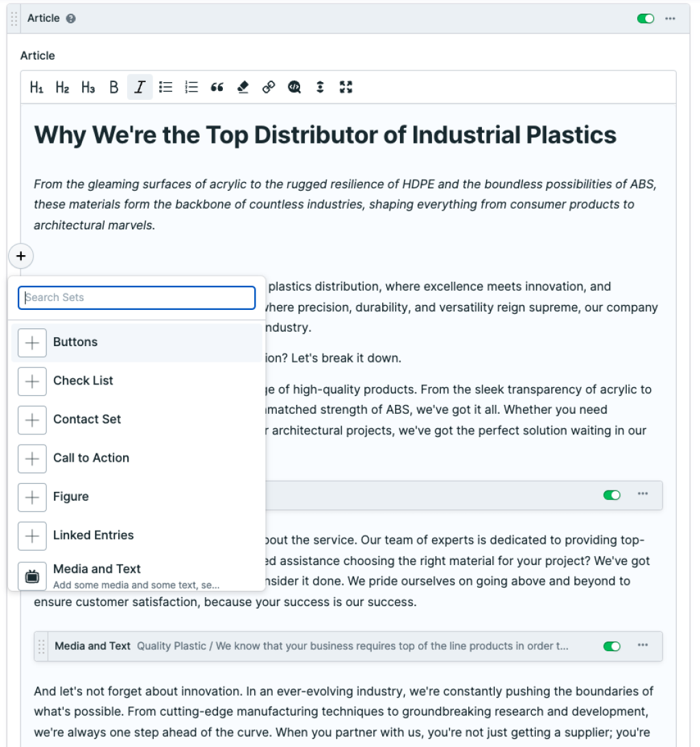700x747 pixels.
Task: Click the Search Sets input field
Action: [x=136, y=298]
